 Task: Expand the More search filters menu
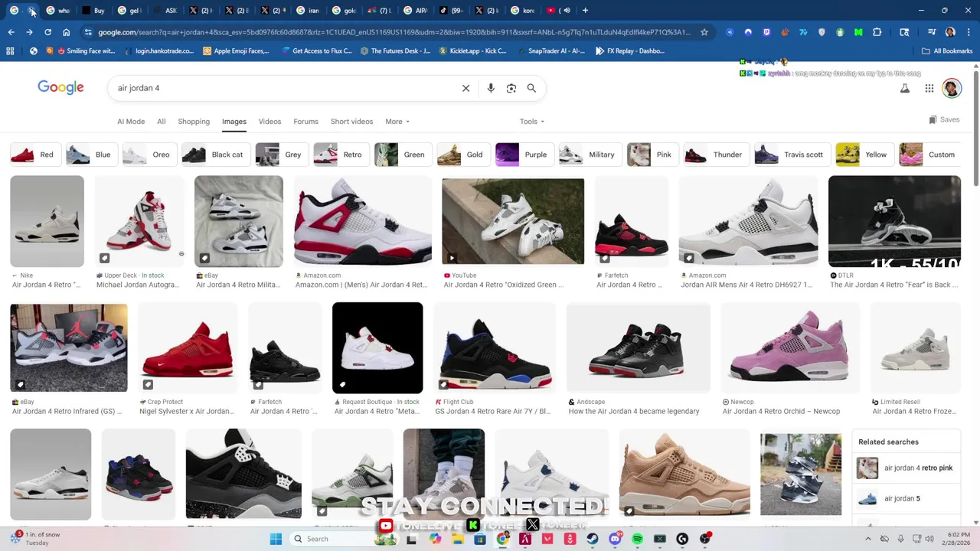[397, 122]
